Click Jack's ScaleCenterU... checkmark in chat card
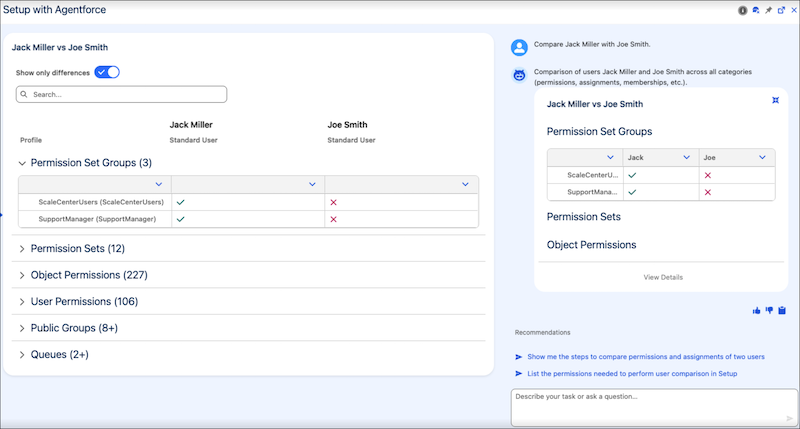800x429 pixels. [x=633, y=175]
